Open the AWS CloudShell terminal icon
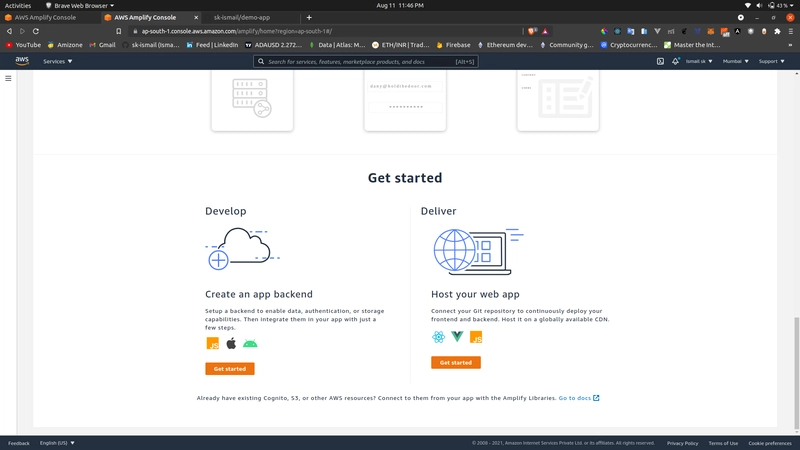The image size is (800, 450). pos(660,61)
